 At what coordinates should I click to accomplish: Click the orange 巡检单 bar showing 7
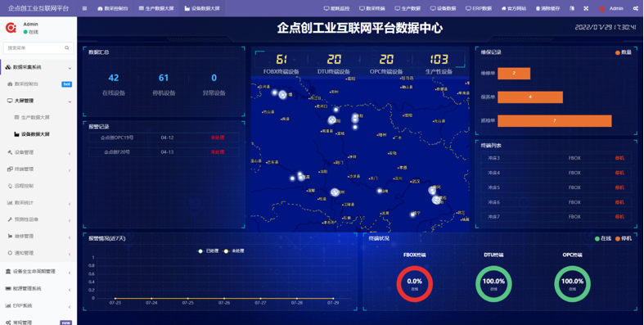[555, 121]
